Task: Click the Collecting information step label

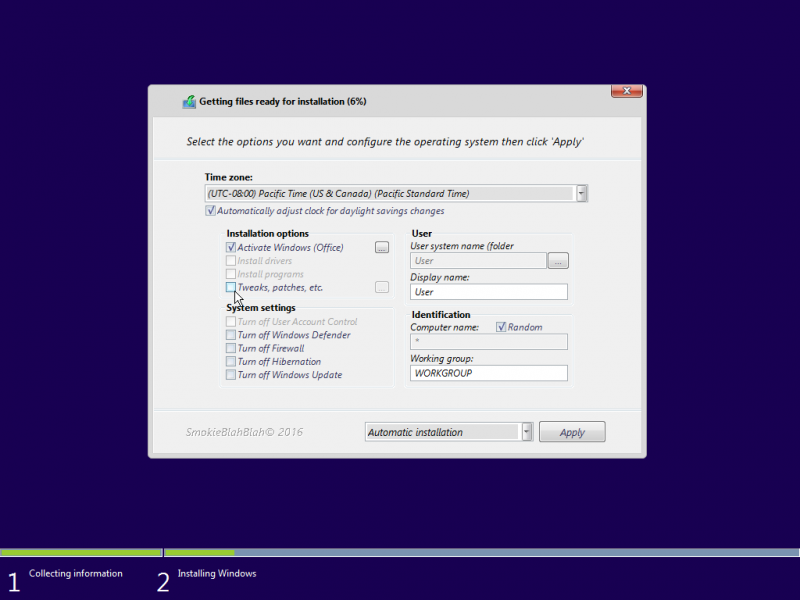Action: coord(76,573)
